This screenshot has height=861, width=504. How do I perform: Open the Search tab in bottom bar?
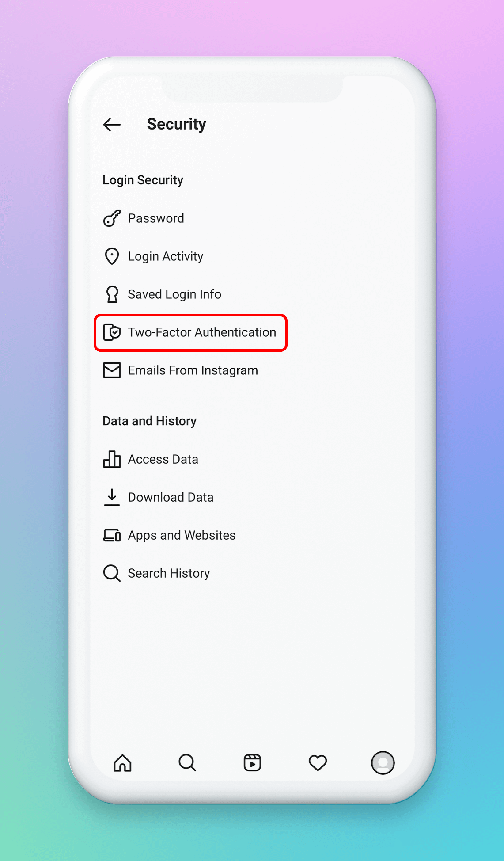pos(187,763)
